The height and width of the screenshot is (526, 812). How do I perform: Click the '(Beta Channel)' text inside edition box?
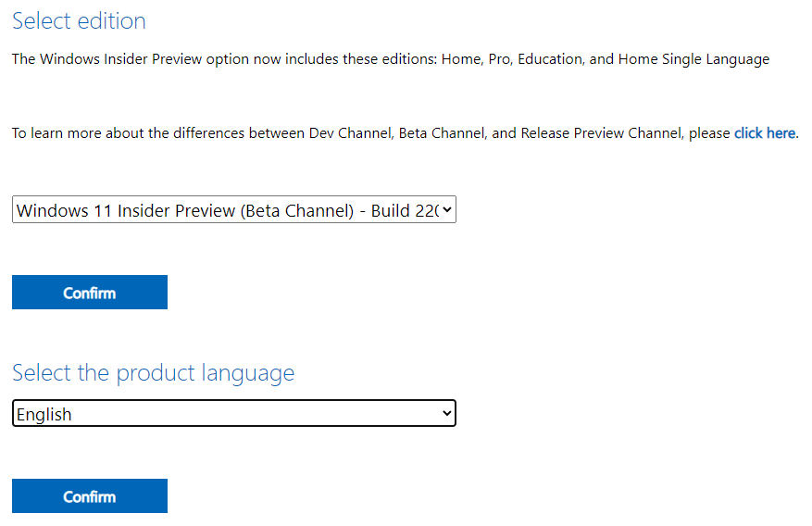click(296, 211)
